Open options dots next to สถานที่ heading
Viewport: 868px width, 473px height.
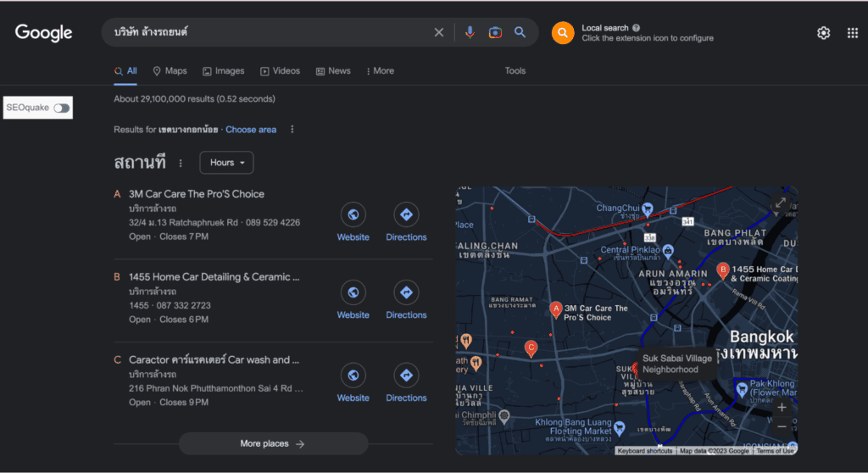181,163
